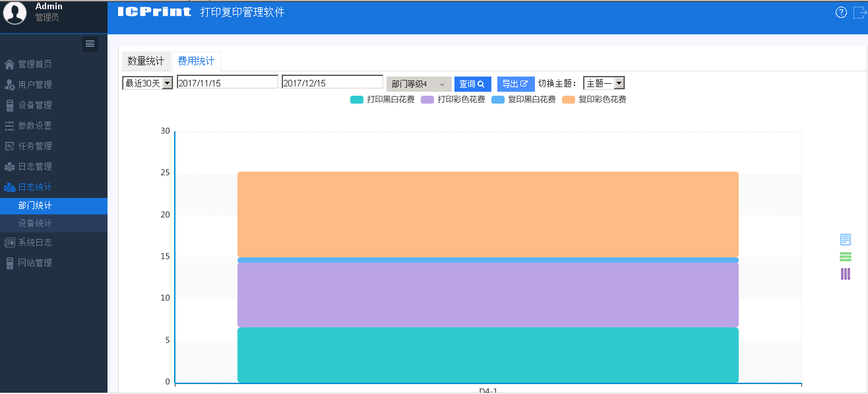Select 部门统计 submenu item

point(53,206)
